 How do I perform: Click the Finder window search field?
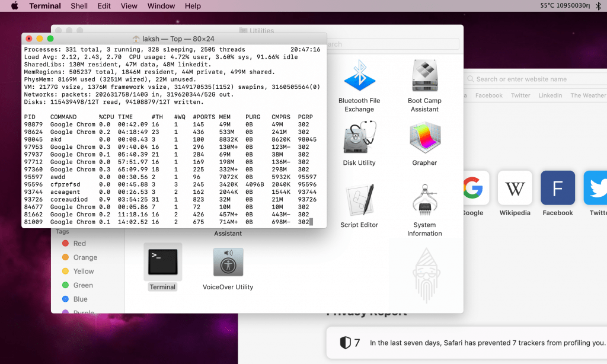pyautogui.click(x=392, y=44)
